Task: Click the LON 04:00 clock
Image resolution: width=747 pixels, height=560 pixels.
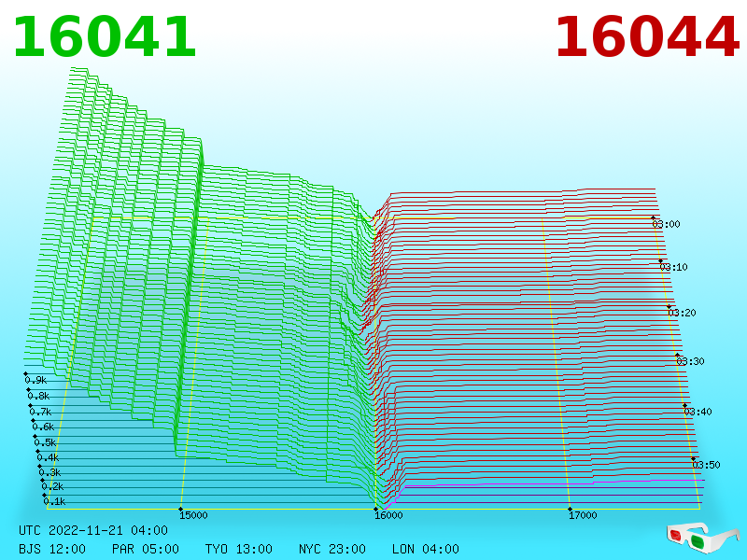Action: coord(426,549)
